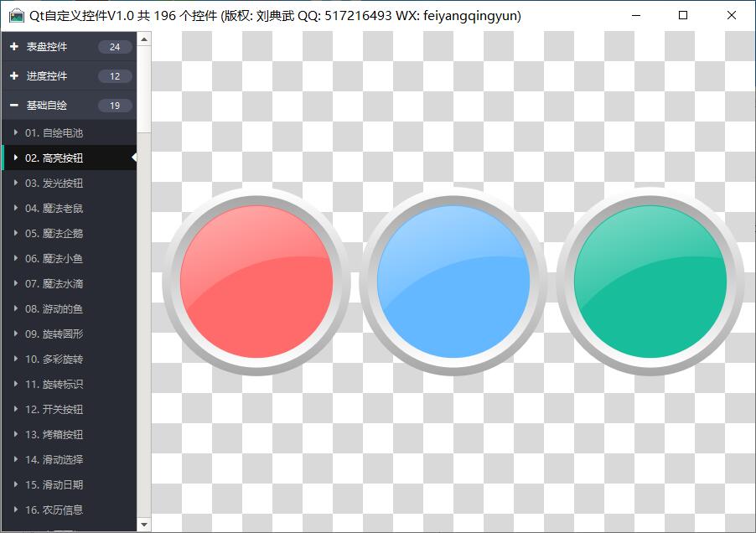
Task: Click the 12 count badge on 进度控件
Action: (115, 76)
